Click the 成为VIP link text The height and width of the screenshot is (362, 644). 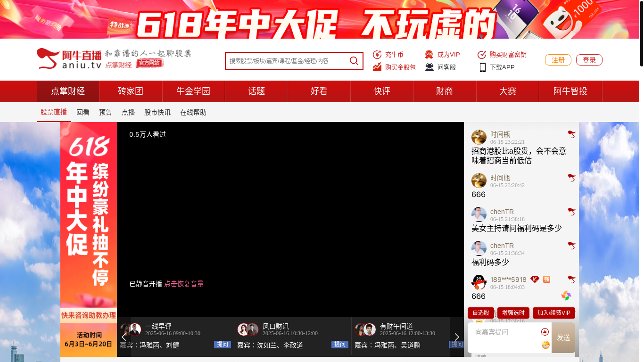pos(449,55)
